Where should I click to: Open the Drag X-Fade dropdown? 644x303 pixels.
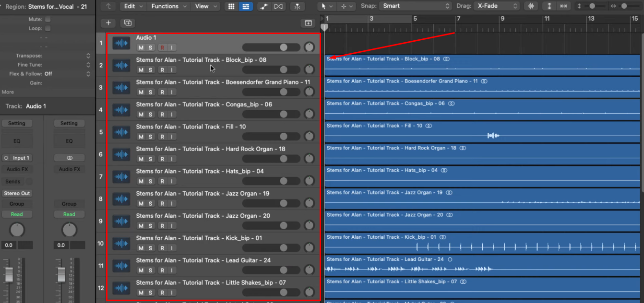tap(497, 6)
